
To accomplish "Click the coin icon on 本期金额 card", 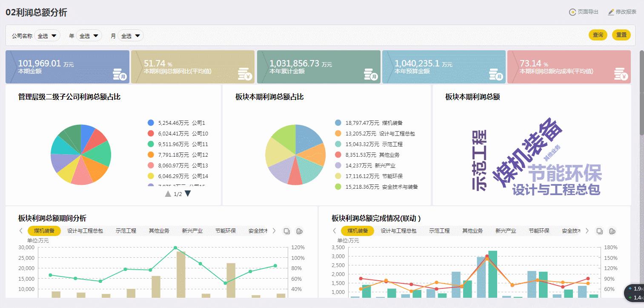I will (120, 74).
